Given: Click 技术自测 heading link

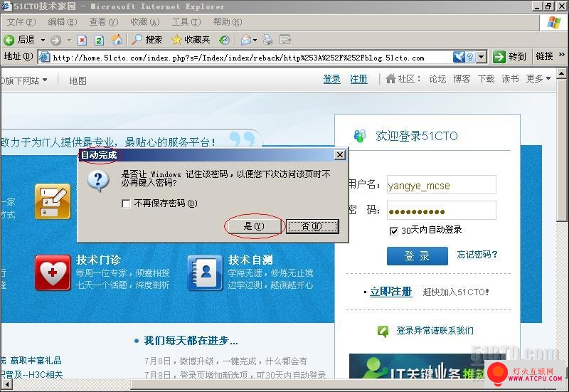Looking at the screenshot, I should click(250, 260).
